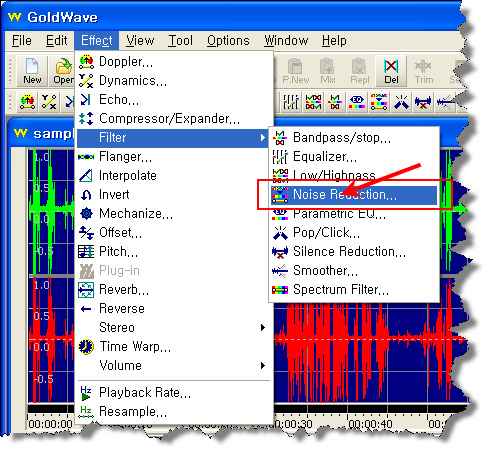485x449 pixels.
Task: Open the File menu
Action: point(22,41)
